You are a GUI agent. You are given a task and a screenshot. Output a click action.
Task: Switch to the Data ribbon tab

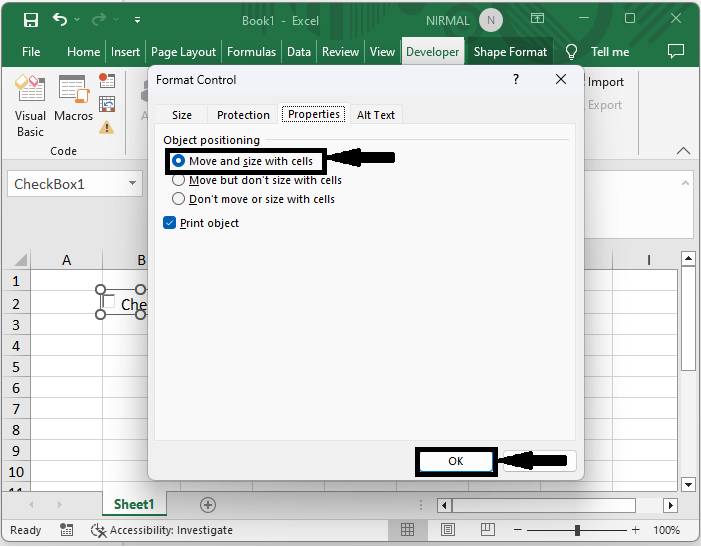[299, 52]
